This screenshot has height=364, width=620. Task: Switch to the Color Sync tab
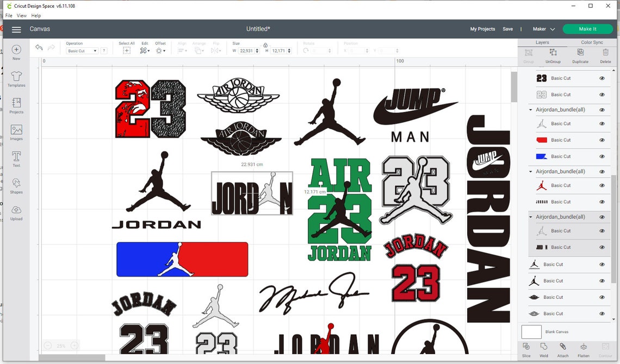point(592,42)
